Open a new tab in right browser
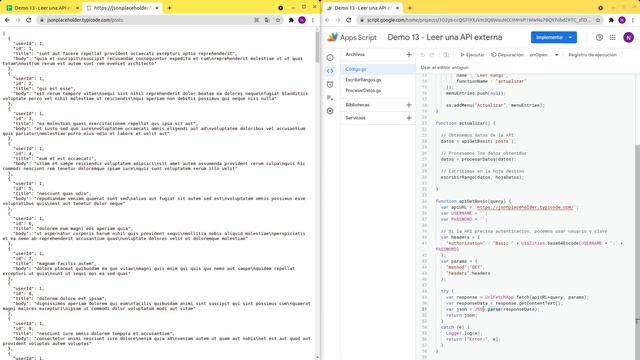 (409, 8)
